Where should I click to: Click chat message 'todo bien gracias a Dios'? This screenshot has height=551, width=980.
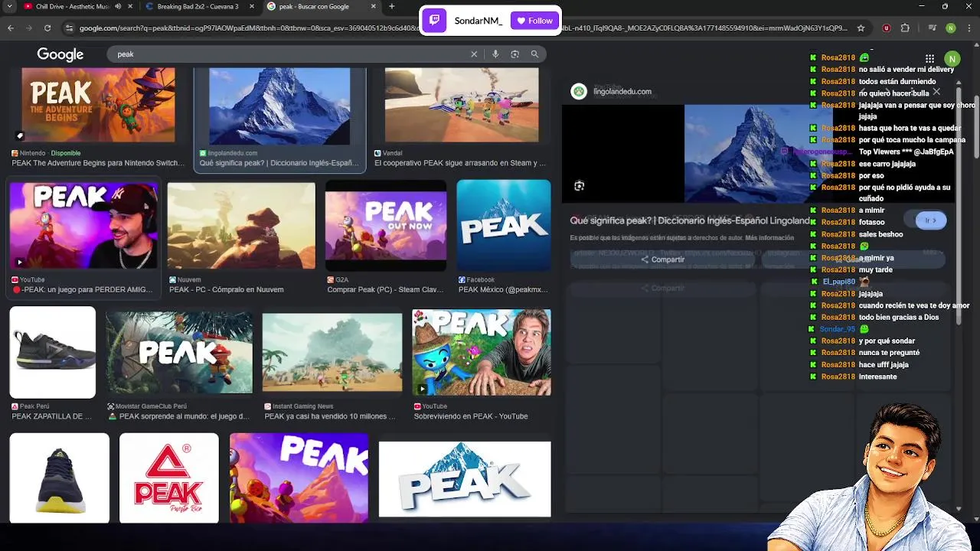(x=898, y=318)
